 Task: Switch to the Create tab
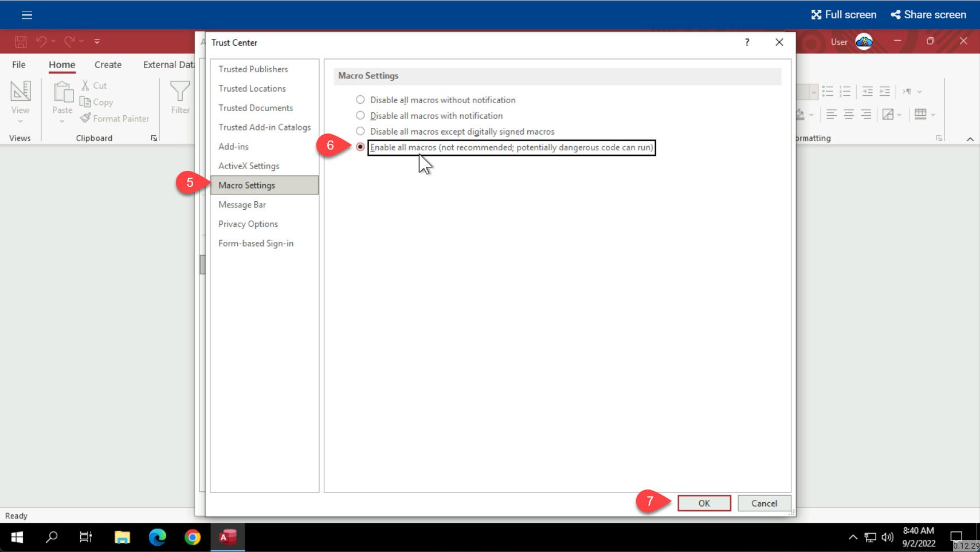108,64
